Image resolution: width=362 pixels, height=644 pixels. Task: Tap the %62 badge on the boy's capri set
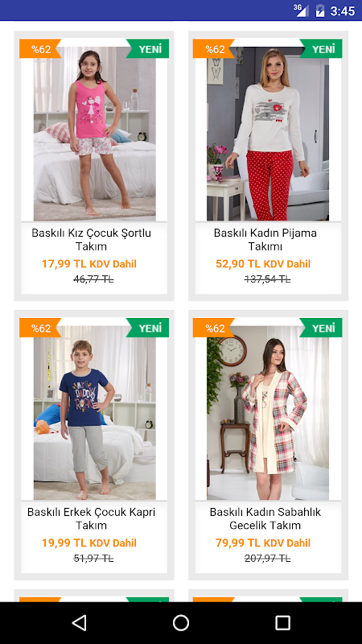point(40,328)
